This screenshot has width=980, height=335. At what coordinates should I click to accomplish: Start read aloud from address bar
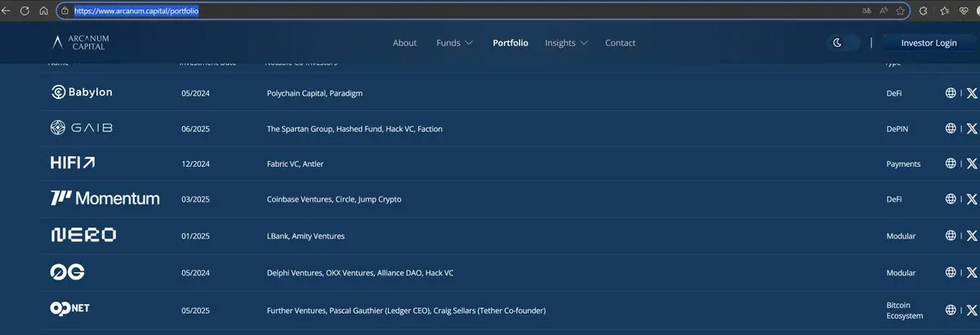click(884, 11)
